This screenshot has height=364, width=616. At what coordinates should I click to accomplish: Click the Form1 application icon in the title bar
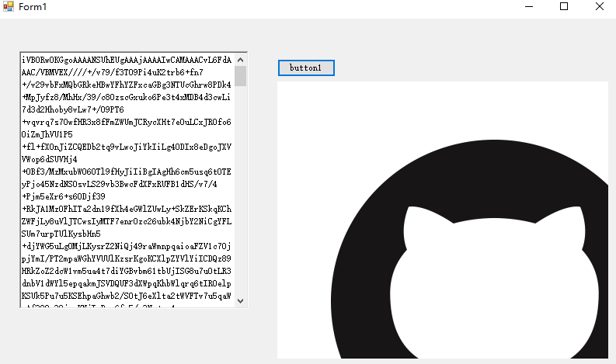pos(9,6)
